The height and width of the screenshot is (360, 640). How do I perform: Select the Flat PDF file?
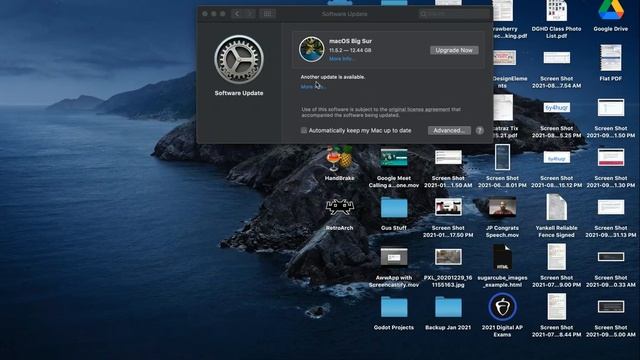(x=611, y=58)
